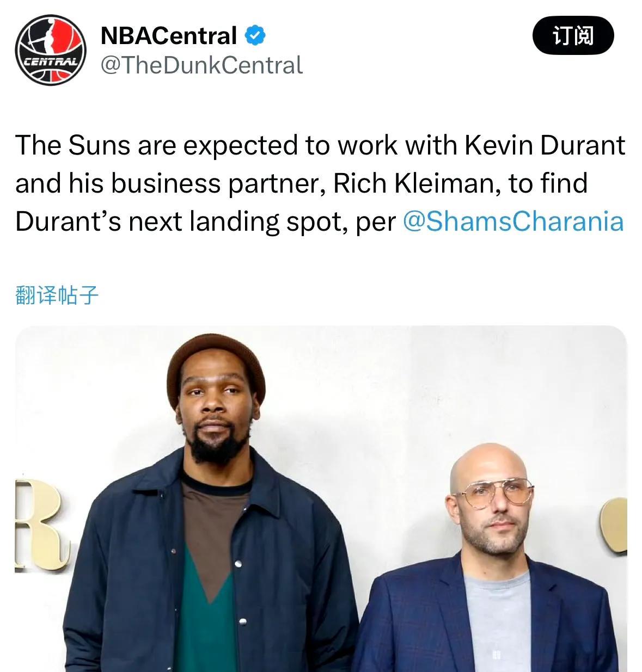Image resolution: width=642 pixels, height=672 pixels.
Task: Click 翻译帖子 to translate the post
Action: click(x=57, y=295)
